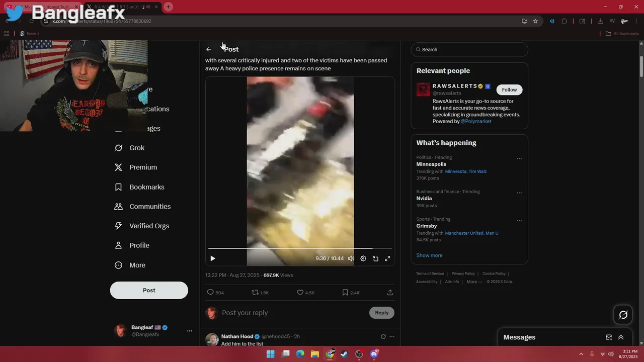The width and height of the screenshot is (644, 362).
Task: Open the Grimsby trending topic
Action: tap(427, 226)
